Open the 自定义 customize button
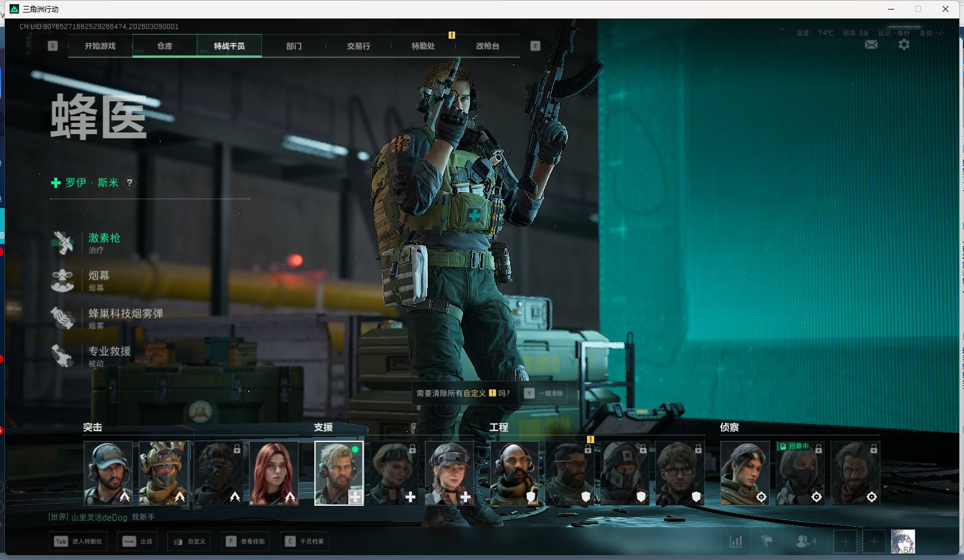Screen dimensions: 964x560 (x=190, y=542)
